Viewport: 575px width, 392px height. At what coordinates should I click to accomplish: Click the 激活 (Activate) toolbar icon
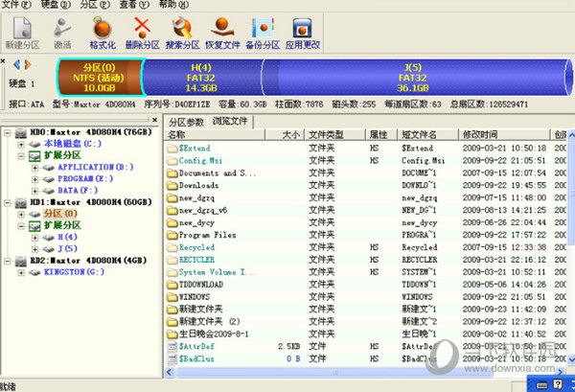[61, 33]
